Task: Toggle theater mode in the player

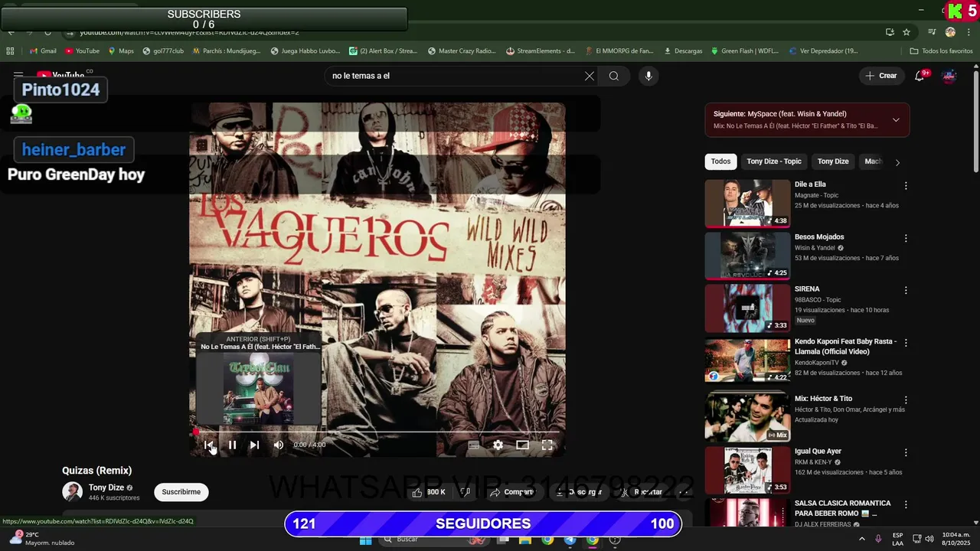Action: 522,445
